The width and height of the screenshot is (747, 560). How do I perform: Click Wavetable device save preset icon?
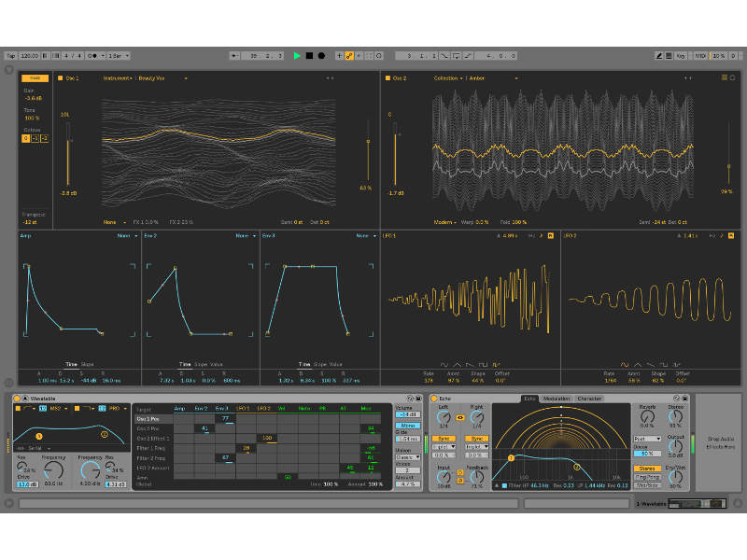pos(418,399)
